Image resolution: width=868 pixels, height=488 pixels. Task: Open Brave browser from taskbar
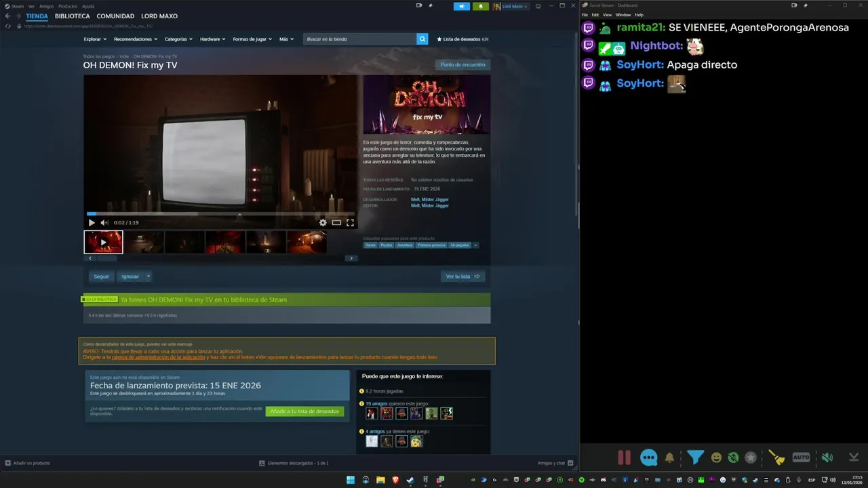click(395, 480)
